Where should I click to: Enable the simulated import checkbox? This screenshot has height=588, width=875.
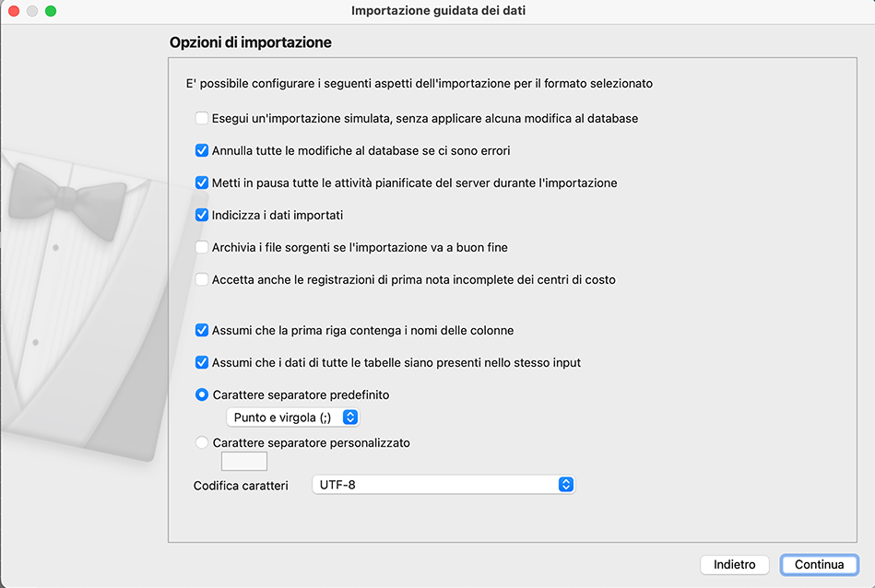[202, 118]
